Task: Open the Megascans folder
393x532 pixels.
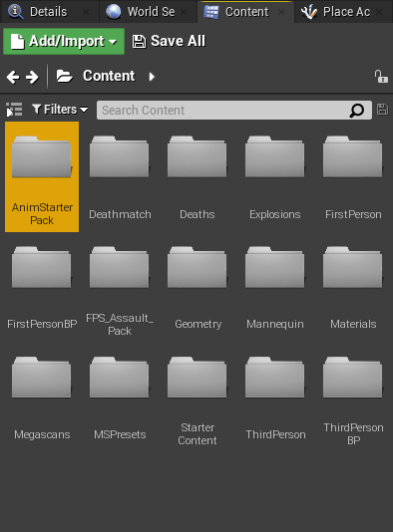Action: 42,399
